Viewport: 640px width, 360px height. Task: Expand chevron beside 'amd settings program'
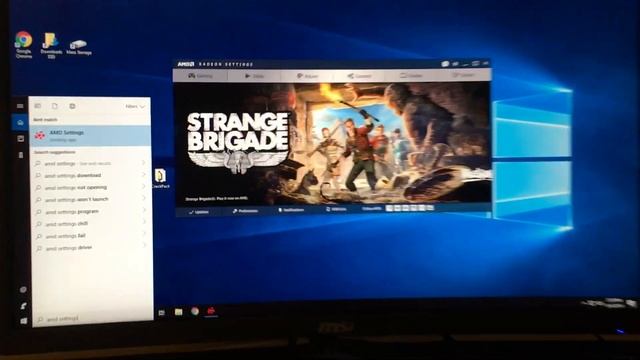pos(144,210)
